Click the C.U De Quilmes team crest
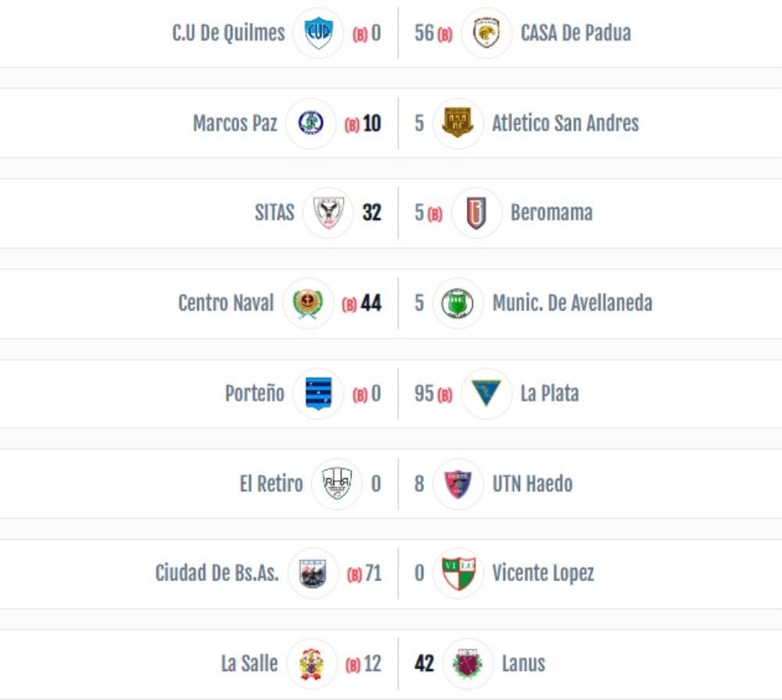Viewport: 782px width, 700px height. (318, 33)
